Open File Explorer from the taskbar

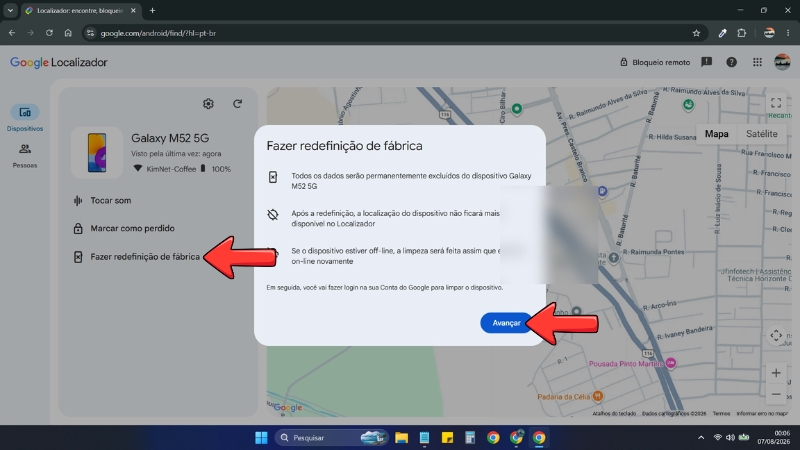tap(402, 438)
